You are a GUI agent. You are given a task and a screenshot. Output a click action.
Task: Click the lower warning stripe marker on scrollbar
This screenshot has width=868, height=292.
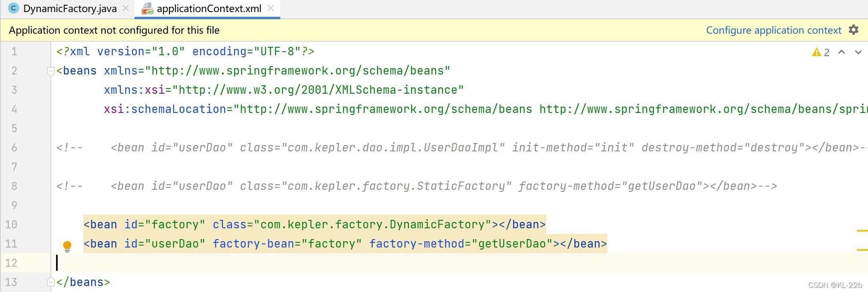[862, 250]
